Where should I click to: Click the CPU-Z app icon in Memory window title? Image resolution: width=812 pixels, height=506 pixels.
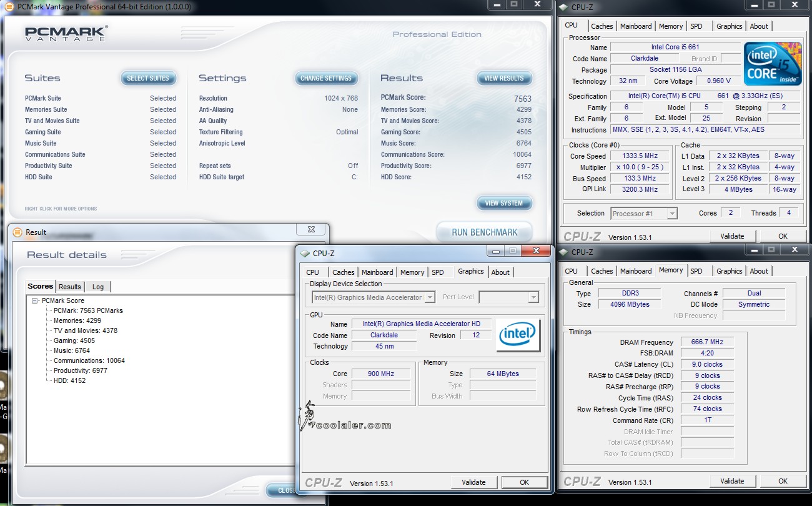[563, 252]
